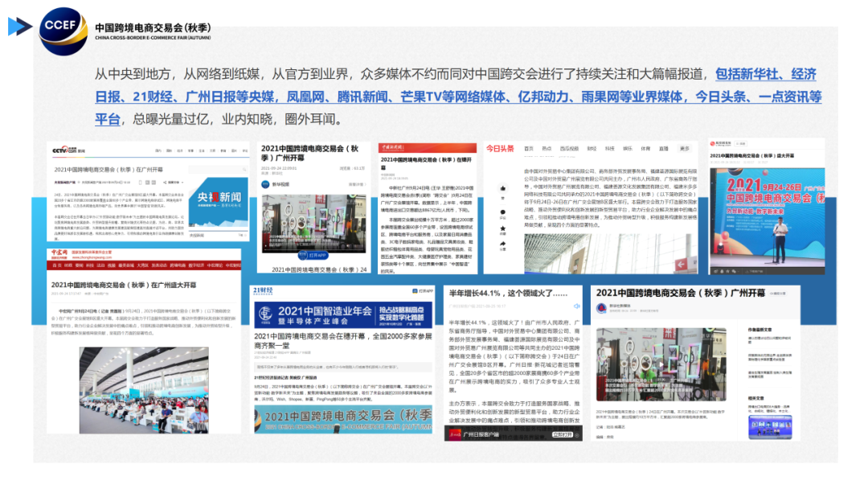Click the exhibition hall photo in Toutiao article

click(x=611, y=253)
